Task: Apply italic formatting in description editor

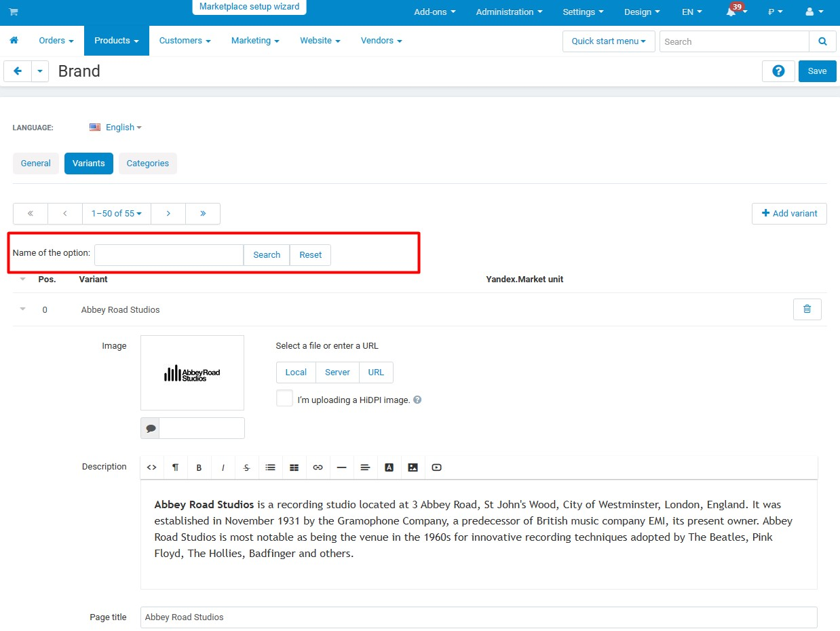Action: point(223,467)
